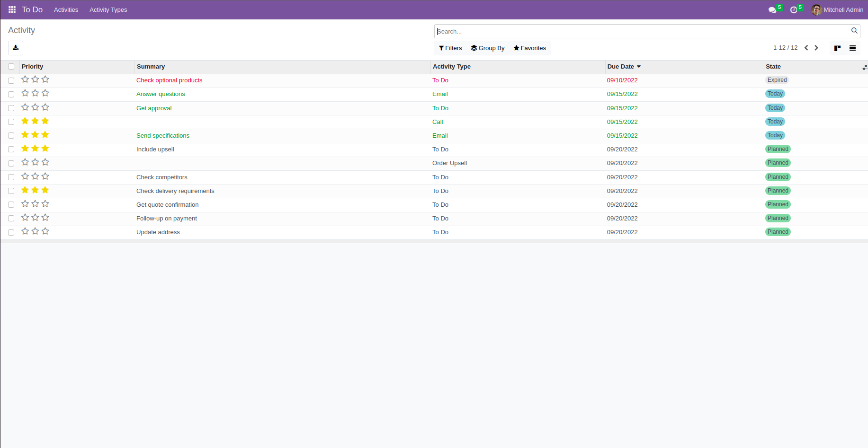Open the Mitchell Admin user menu

(x=837, y=10)
